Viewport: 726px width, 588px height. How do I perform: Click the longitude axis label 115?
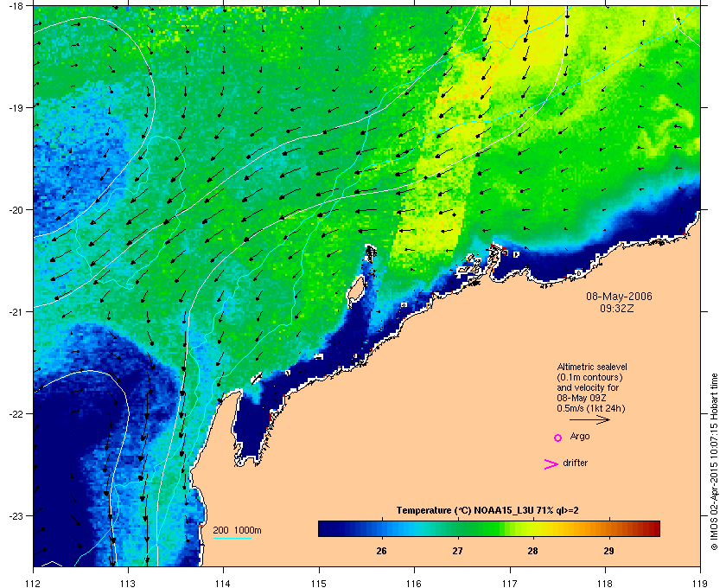[319, 584]
